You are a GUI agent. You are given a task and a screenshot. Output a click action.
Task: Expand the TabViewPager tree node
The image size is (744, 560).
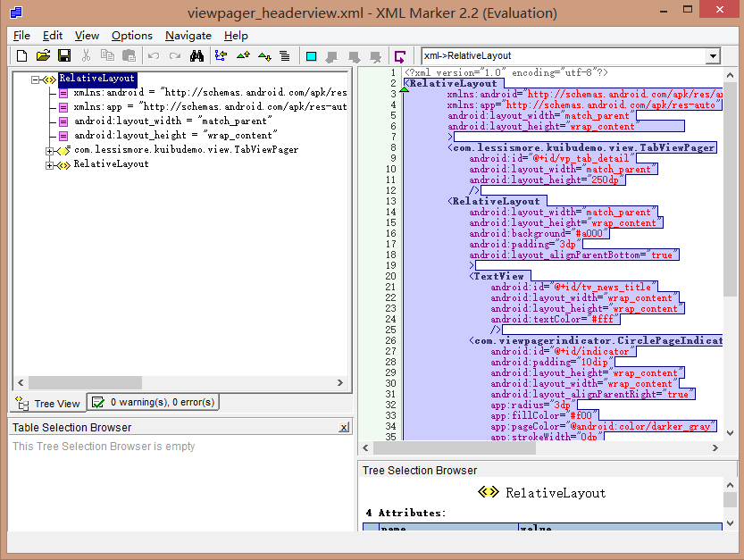tap(51, 150)
